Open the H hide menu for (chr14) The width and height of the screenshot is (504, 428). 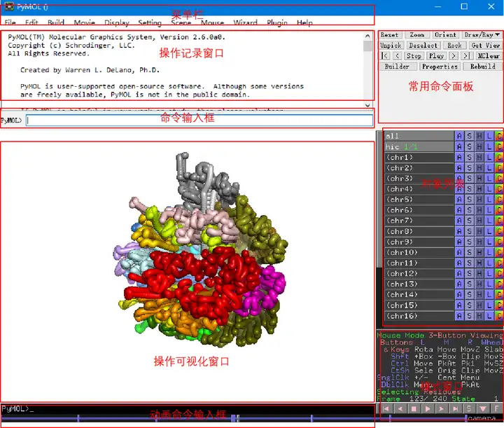[479, 294]
